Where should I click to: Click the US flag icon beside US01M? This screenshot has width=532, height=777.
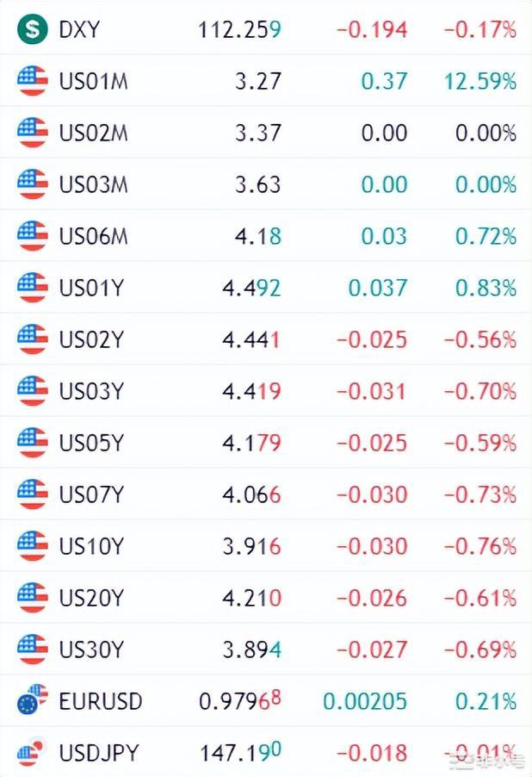tap(32, 82)
